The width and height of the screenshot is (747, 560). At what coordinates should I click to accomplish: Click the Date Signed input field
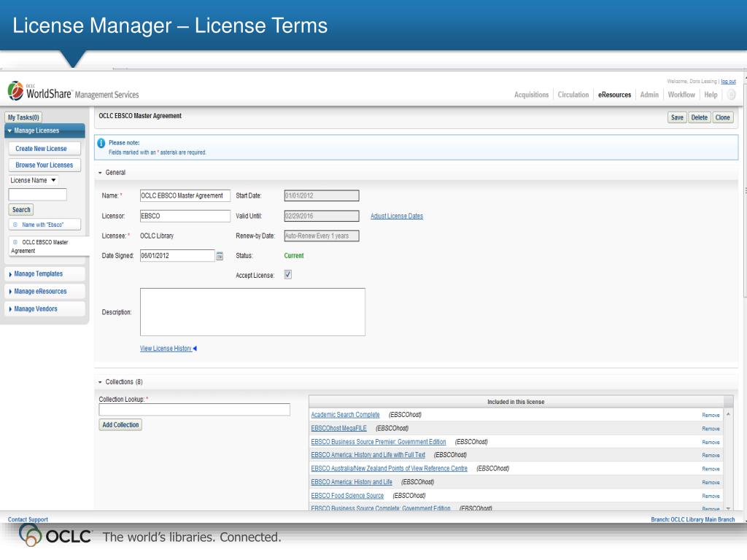click(177, 256)
